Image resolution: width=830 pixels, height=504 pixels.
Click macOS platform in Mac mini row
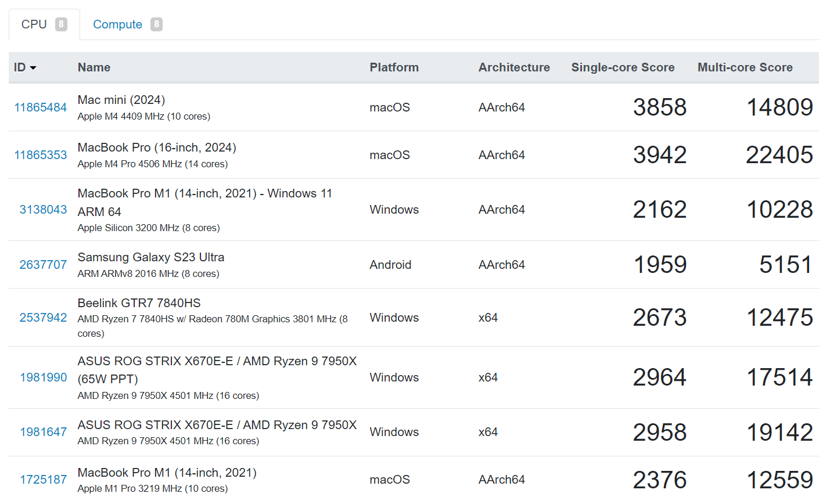tap(390, 107)
